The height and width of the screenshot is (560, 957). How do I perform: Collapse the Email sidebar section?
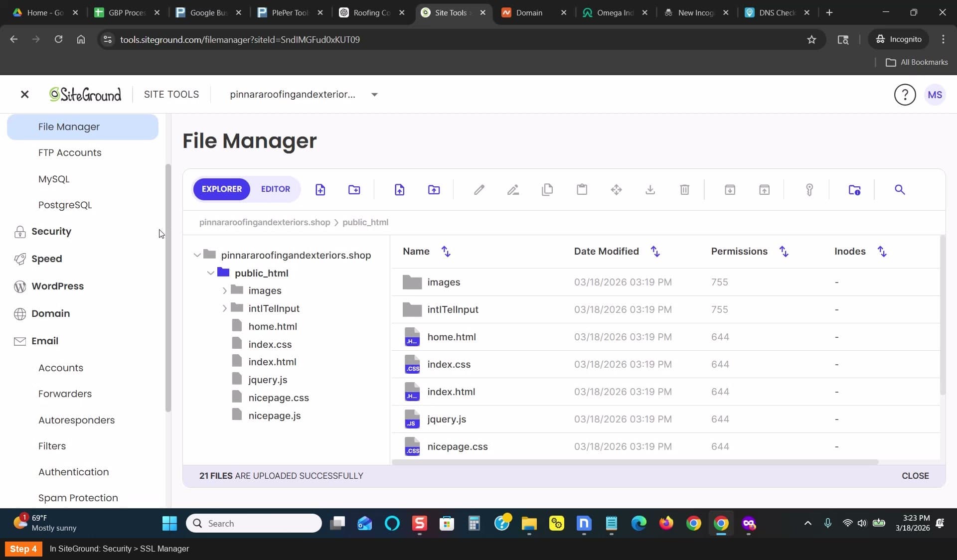pos(45,341)
